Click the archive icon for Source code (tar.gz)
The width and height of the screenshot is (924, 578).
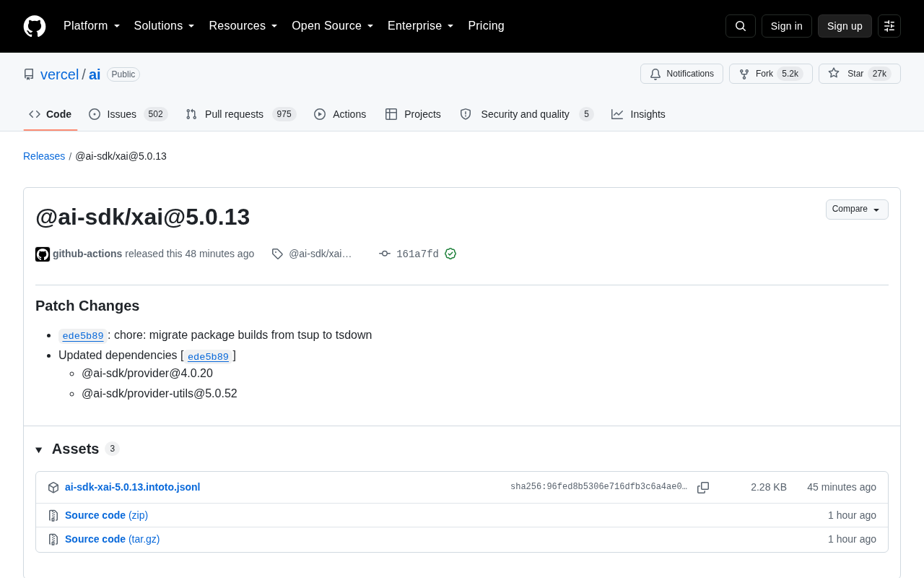(53, 540)
